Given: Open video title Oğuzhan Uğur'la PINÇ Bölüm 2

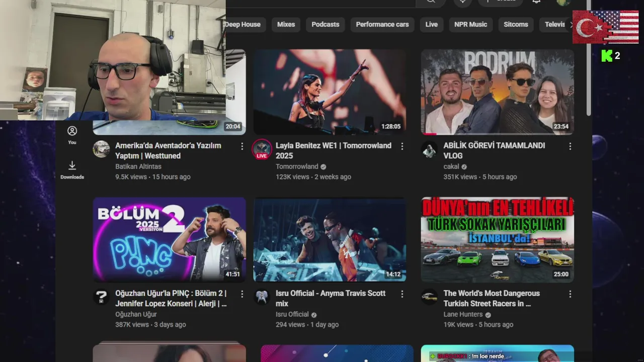Looking at the screenshot, I should 171,299.
